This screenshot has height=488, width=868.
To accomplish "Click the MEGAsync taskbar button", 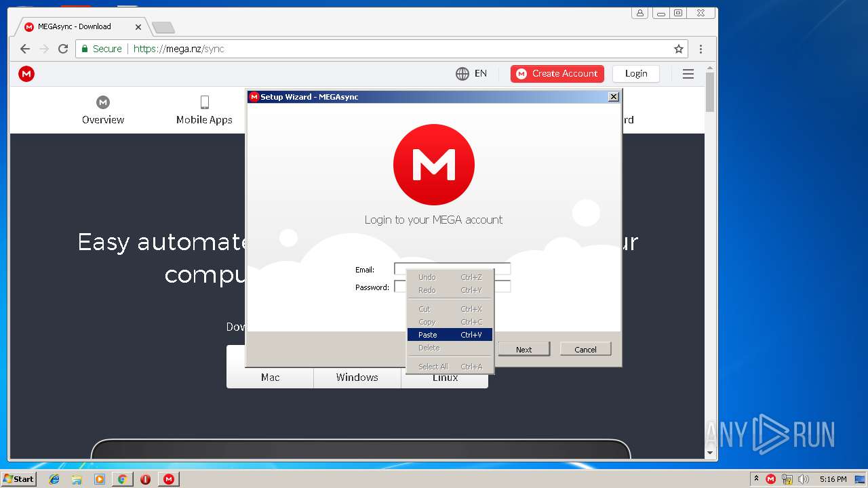I will point(169,479).
